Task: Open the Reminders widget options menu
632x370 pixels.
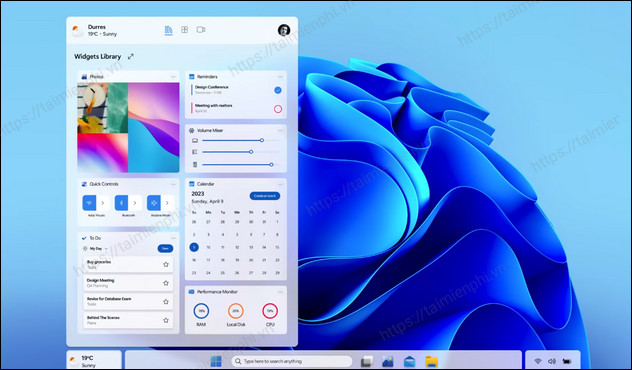Action: [x=280, y=77]
